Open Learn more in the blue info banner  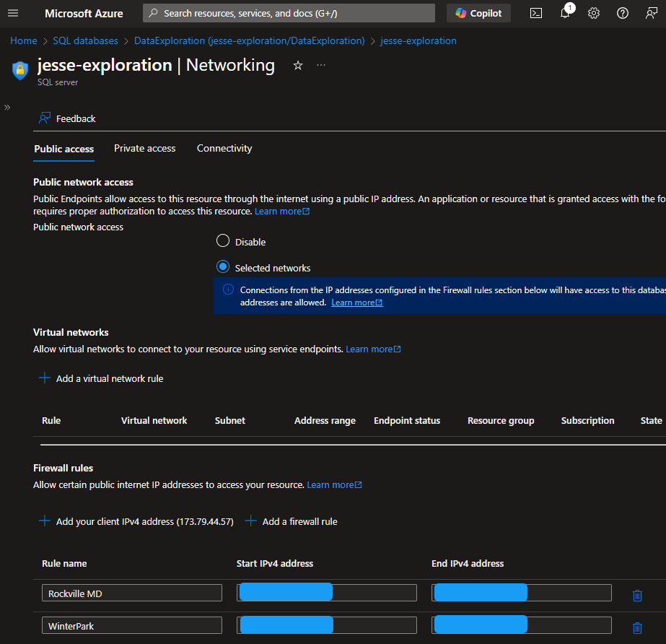pos(356,303)
